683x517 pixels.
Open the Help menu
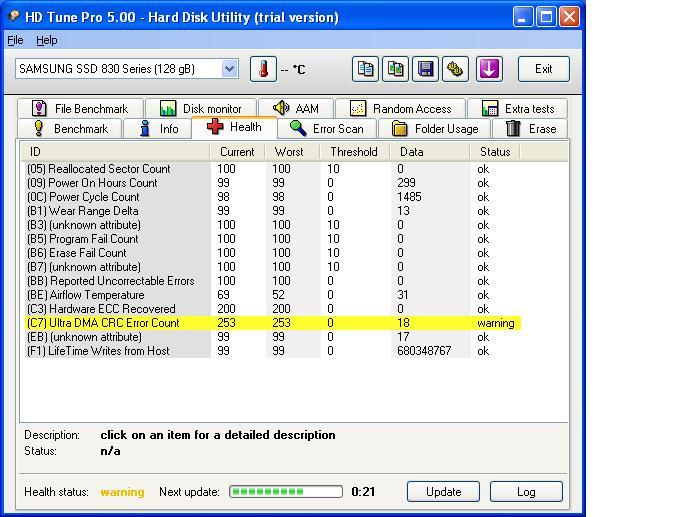point(47,40)
